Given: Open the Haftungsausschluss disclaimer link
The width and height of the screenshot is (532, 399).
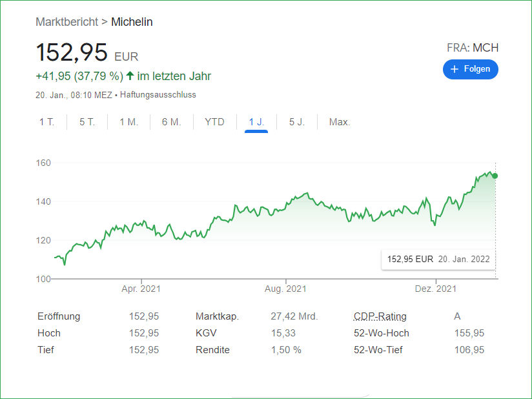Looking at the screenshot, I should 158,95.
